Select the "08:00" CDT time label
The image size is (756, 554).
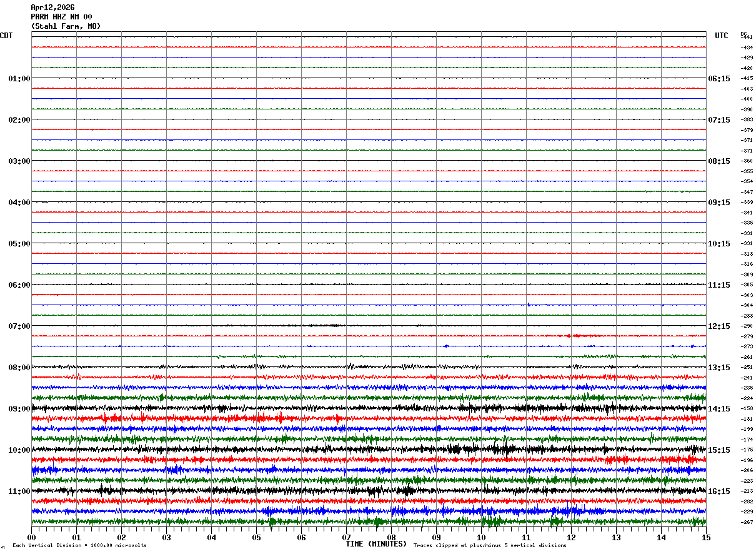click(19, 368)
